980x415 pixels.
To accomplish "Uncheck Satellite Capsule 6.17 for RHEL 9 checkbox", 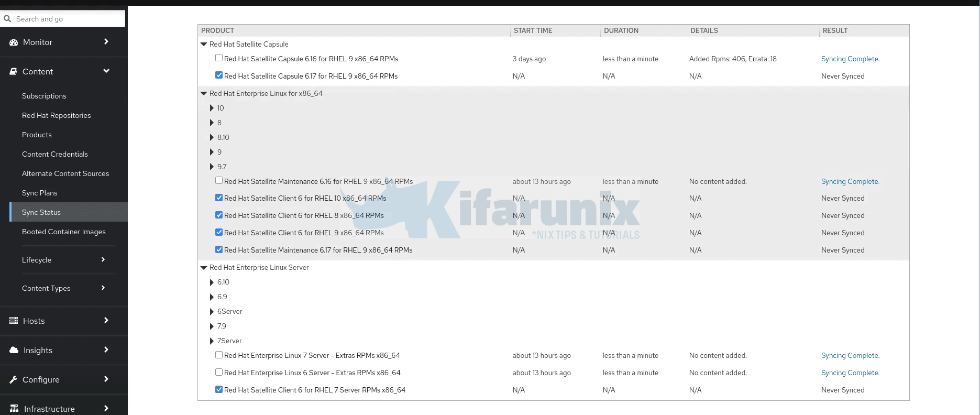I will tap(219, 75).
